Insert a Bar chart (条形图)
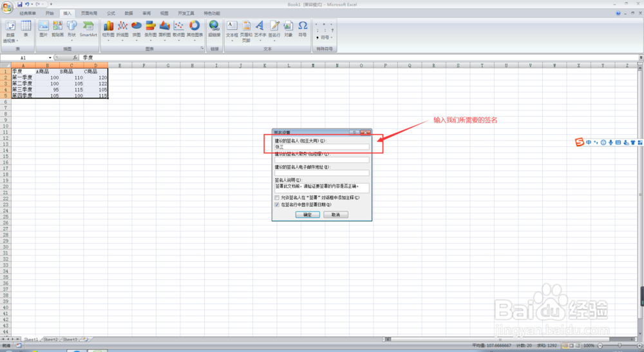This screenshot has height=352, width=644. pos(150,31)
